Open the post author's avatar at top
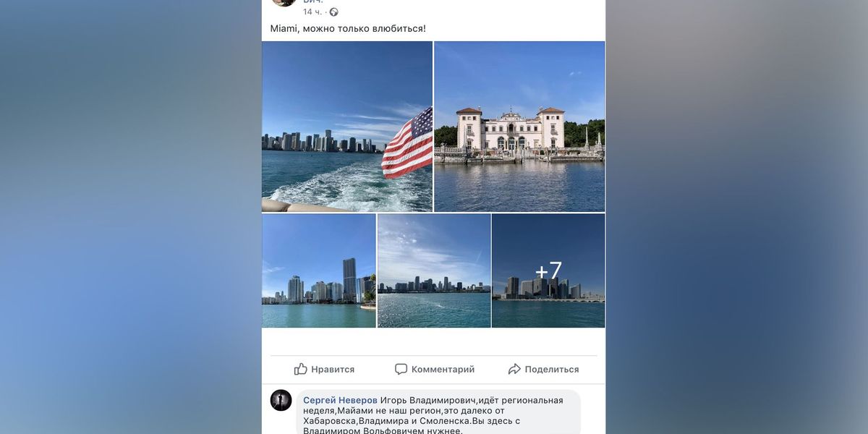 point(283,2)
